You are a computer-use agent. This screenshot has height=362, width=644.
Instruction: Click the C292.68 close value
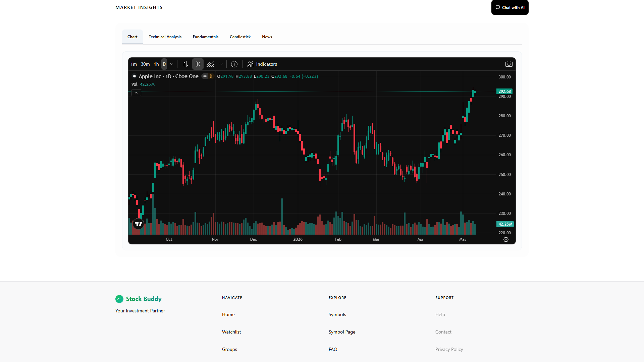(279, 76)
